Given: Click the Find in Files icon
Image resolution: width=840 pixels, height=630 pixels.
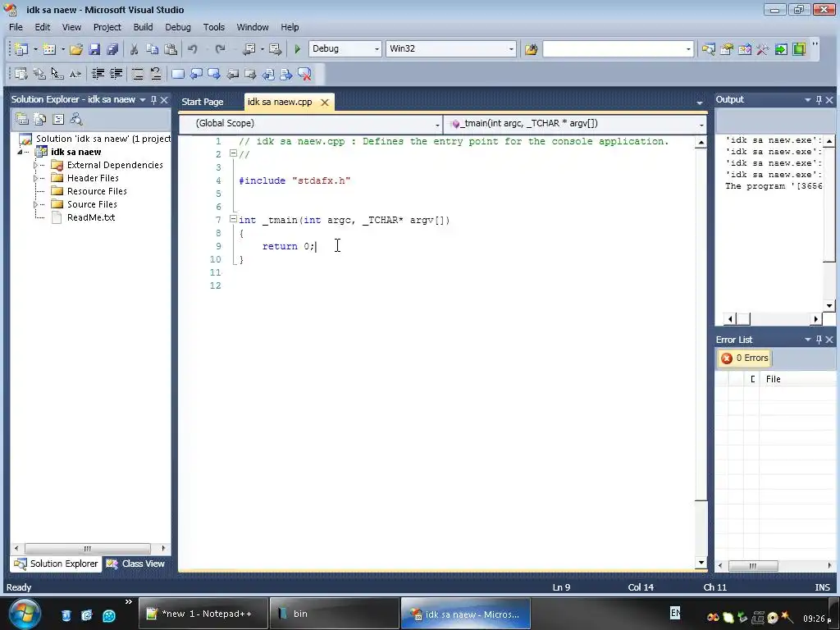Looking at the screenshot, I should [531, 49].
